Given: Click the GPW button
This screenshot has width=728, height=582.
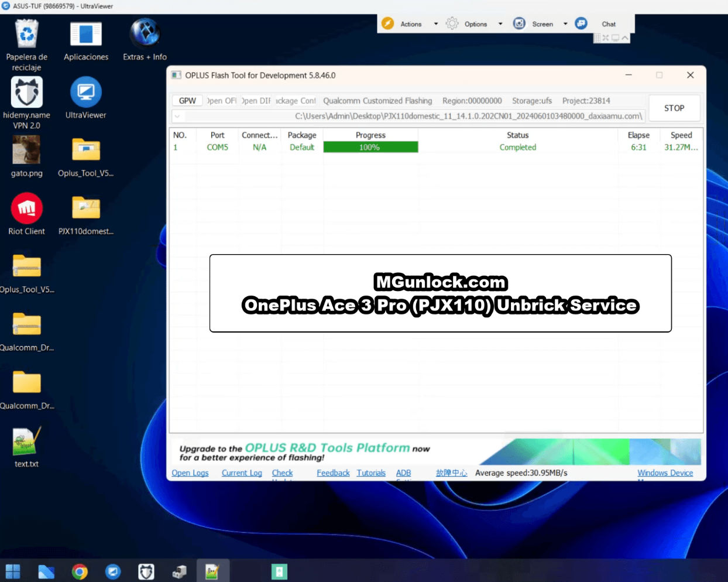Looking at the screenshot, I should [x=187, y=101].
